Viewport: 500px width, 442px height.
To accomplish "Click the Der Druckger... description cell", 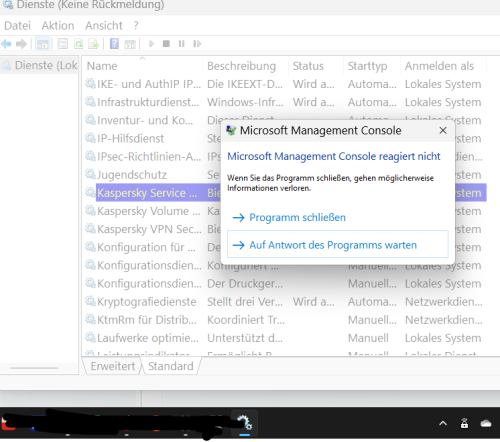I will coord(245,284).
